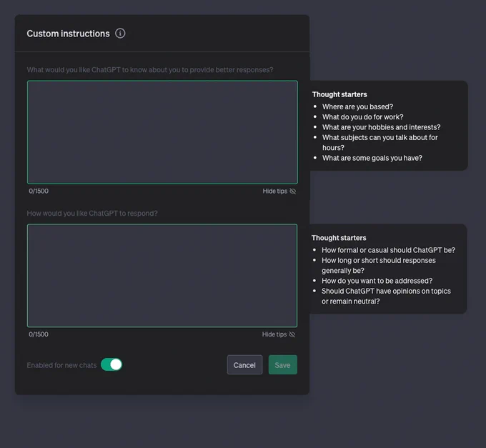The height and width of the screenshot is (448, 486).
Task: Click the info icon beside Custom instructions
Action: tap(120, 33)
